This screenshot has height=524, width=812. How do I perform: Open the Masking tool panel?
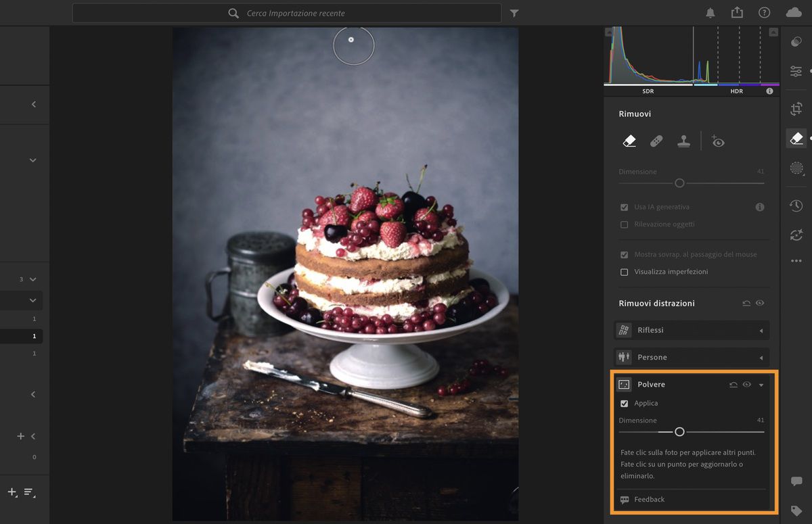click(x=796, y=168)
